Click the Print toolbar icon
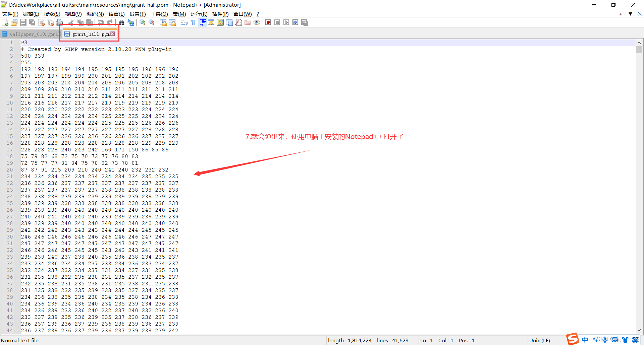644x345 pixels. click(x=60, y=22)
